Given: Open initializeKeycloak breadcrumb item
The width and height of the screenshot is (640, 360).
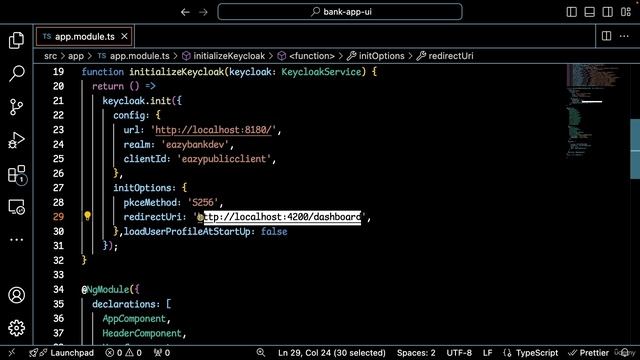Looking at the screenshot, I should [x=224, y=56].
